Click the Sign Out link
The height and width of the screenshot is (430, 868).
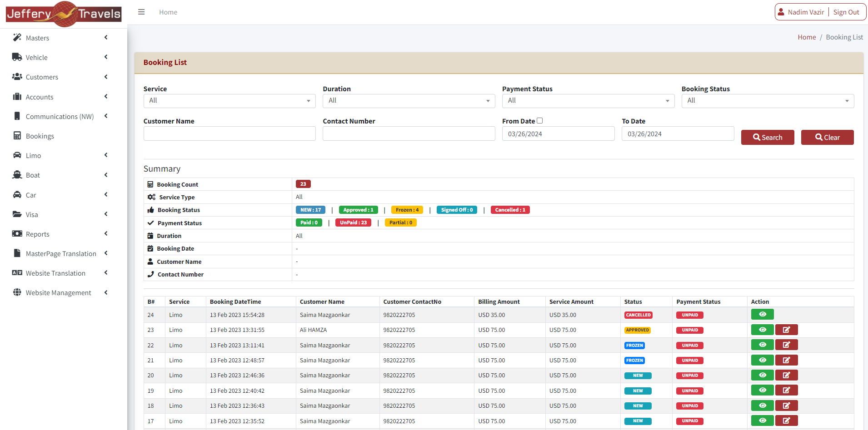tap(846, 12)
